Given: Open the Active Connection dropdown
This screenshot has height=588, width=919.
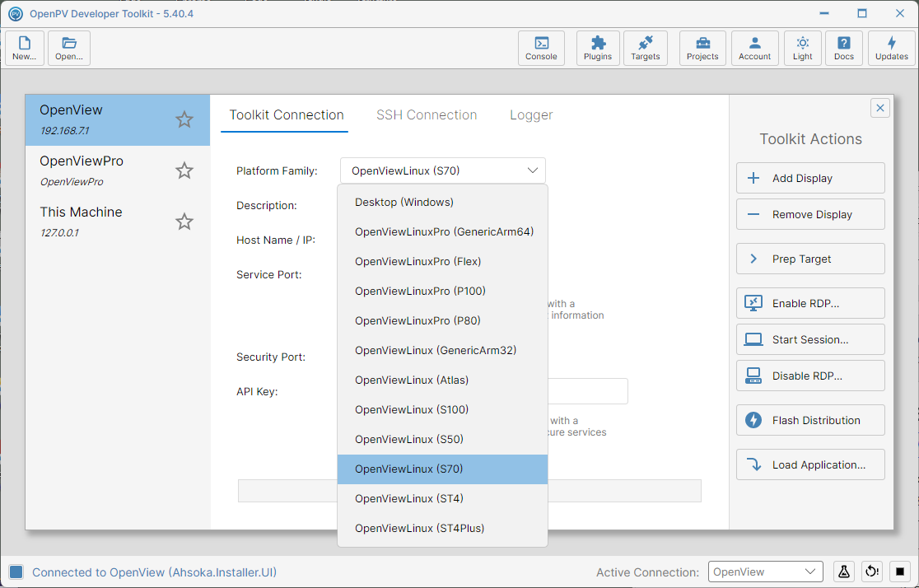Looking at the screenshot, I should pos(765,572).
